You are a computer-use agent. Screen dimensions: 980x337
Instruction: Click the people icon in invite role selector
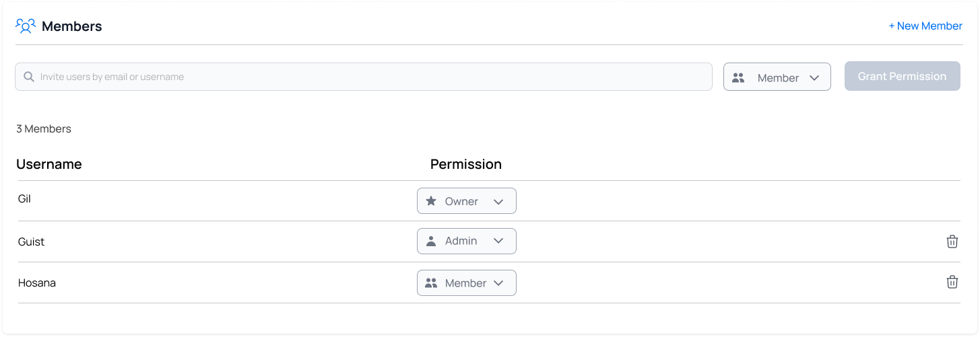pos(738,77)
